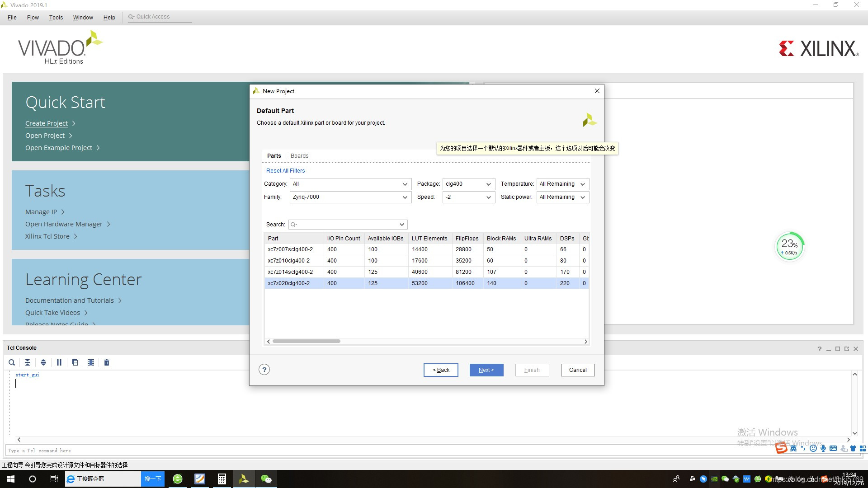Switch to the Boards tab
This screenshot has width=868, height=488.
(x=299, y=156)
